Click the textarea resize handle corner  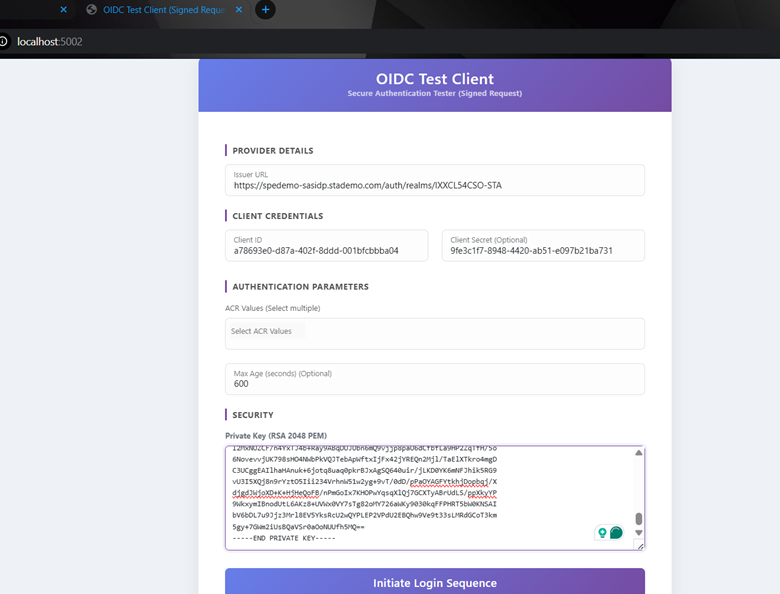[x=640, y=546]
